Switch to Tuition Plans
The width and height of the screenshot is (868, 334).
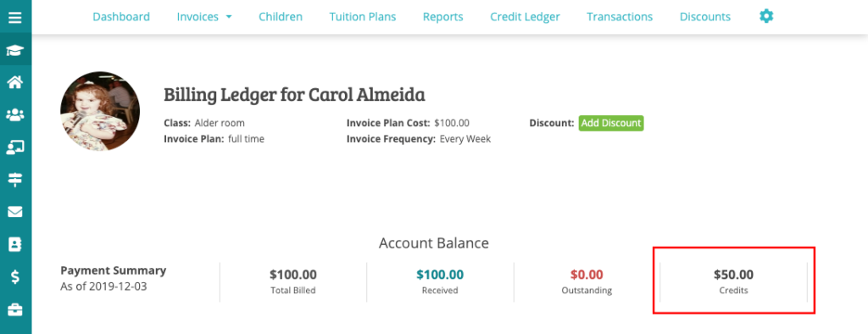coord(363,17)
